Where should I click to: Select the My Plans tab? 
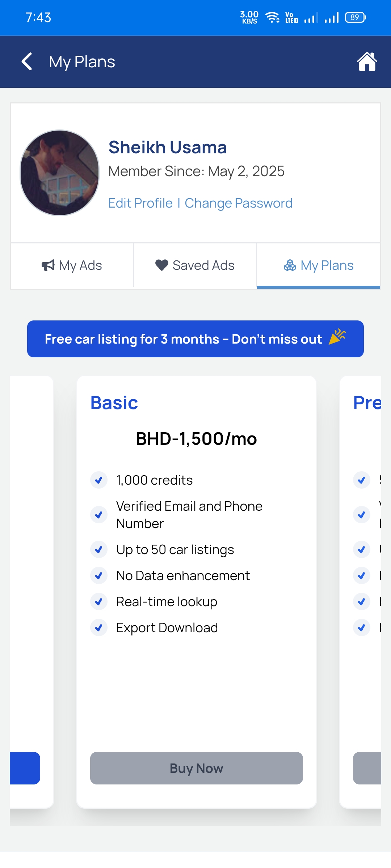(x=319, y=266)
